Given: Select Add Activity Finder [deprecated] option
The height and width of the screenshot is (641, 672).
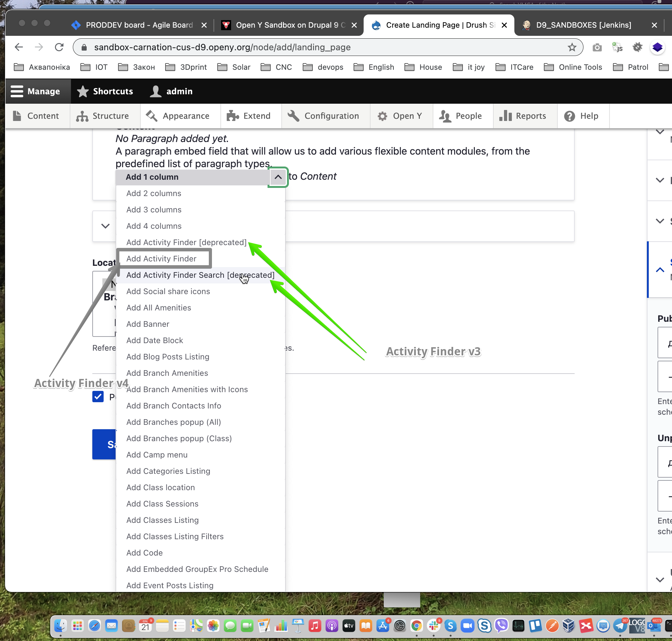Looking at the screenshot, I should pyautogui.click(x=200, y=242).
